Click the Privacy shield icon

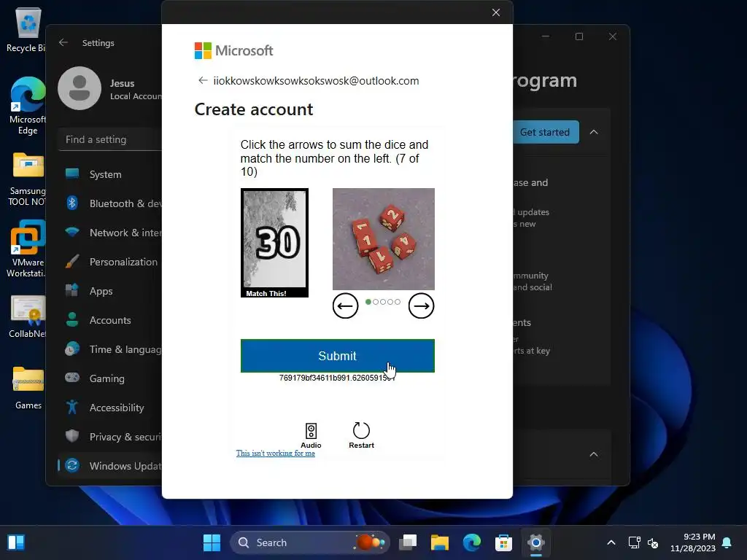point(72,436)
